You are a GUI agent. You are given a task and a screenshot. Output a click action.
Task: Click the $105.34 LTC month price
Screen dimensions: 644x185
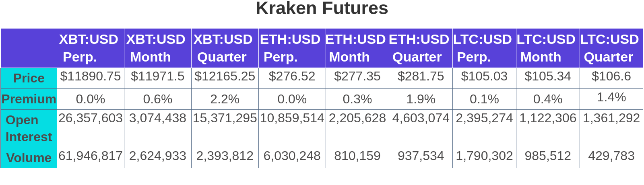(x=547, y=76)
